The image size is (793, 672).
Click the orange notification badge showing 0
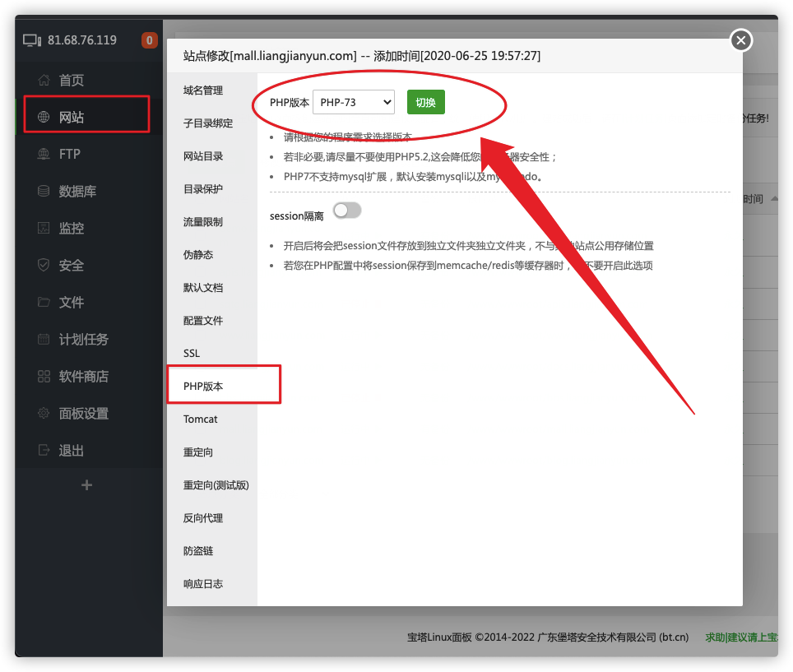pyautogui.click(x=149, y=40)
